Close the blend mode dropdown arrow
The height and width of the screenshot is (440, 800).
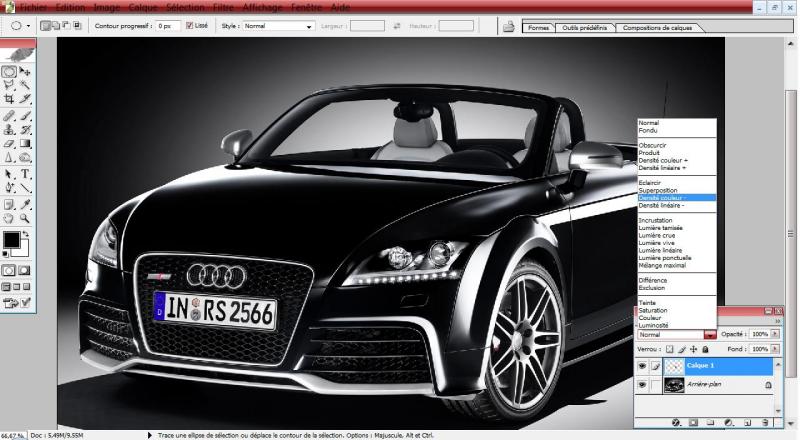pos(710,335)
